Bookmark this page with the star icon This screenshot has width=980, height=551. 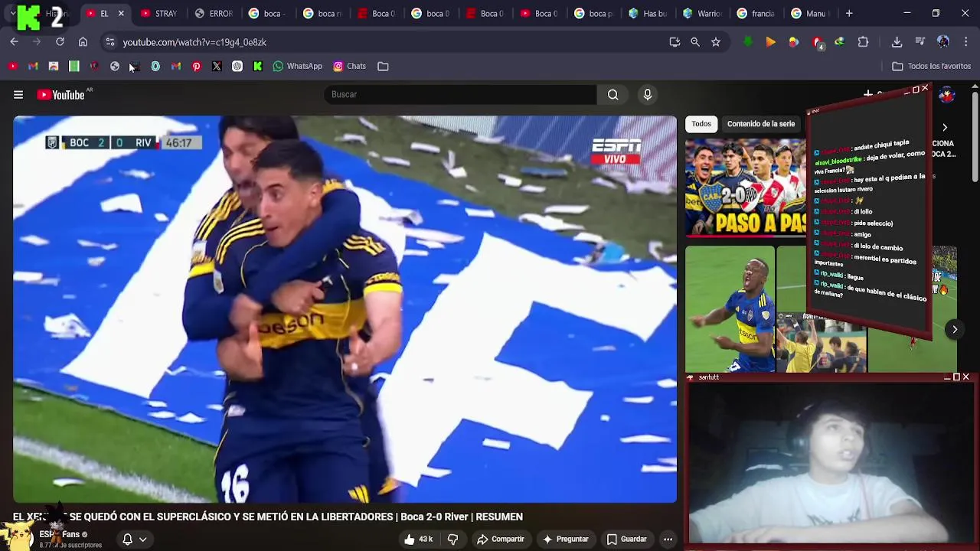pyautogui.click(x=716, y=42)
